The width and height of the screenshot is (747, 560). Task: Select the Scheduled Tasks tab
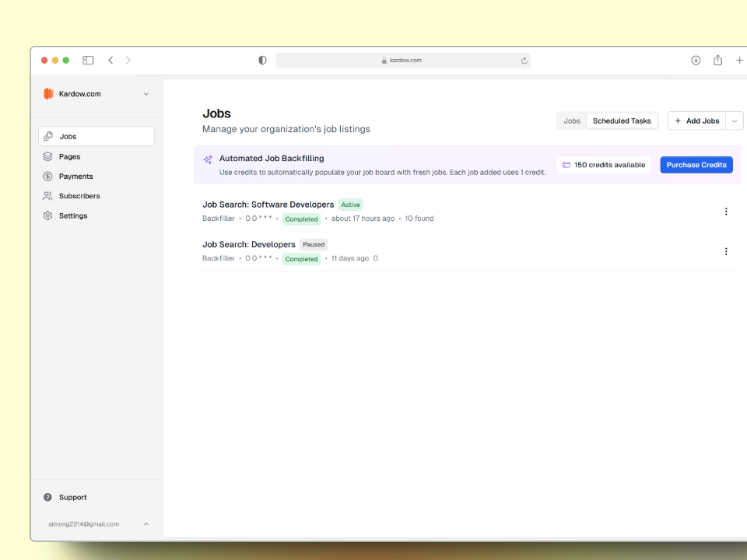[622, 121]
